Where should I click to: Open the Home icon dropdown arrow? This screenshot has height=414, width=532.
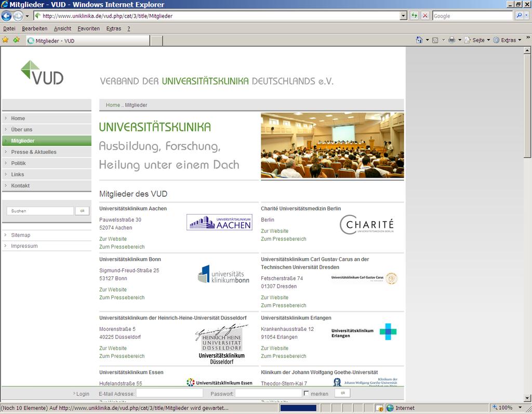click(x=427, y=40)
